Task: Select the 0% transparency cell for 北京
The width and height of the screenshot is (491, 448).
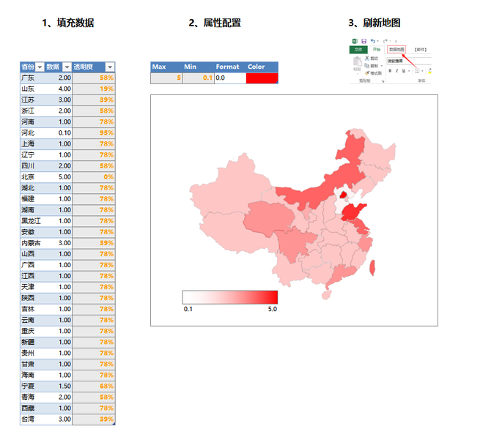Action: [x=94, y=176]
